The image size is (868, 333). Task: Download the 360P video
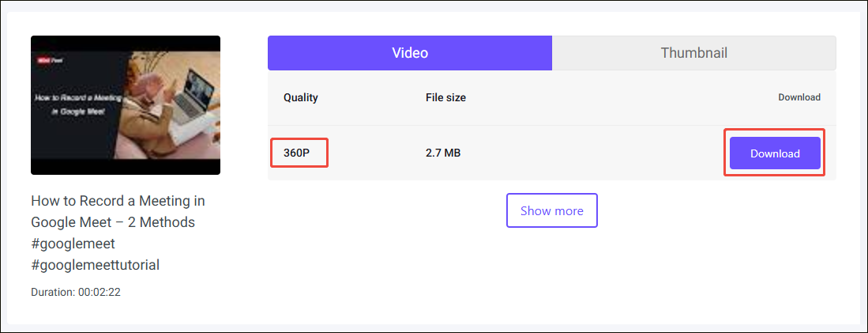[775, 153]
